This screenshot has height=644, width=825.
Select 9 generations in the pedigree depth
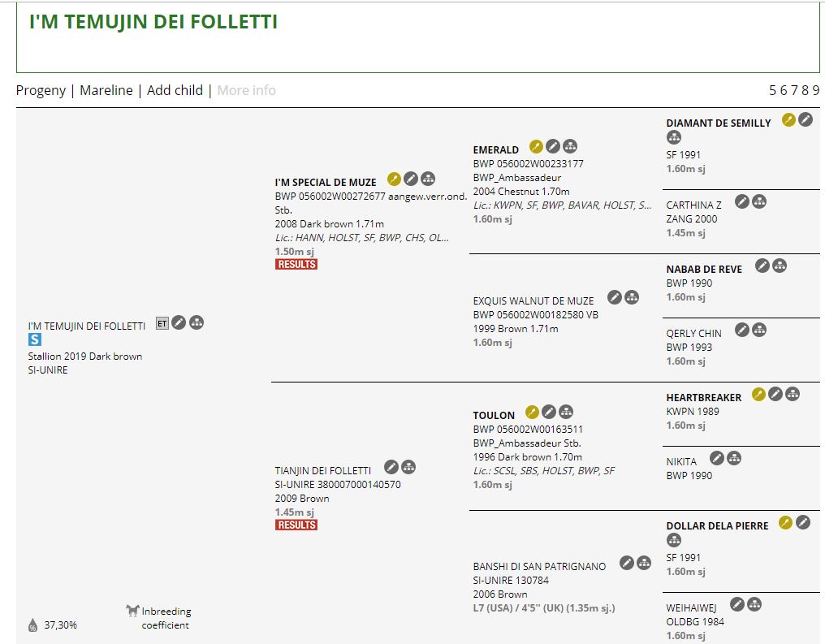pos(815,90)
